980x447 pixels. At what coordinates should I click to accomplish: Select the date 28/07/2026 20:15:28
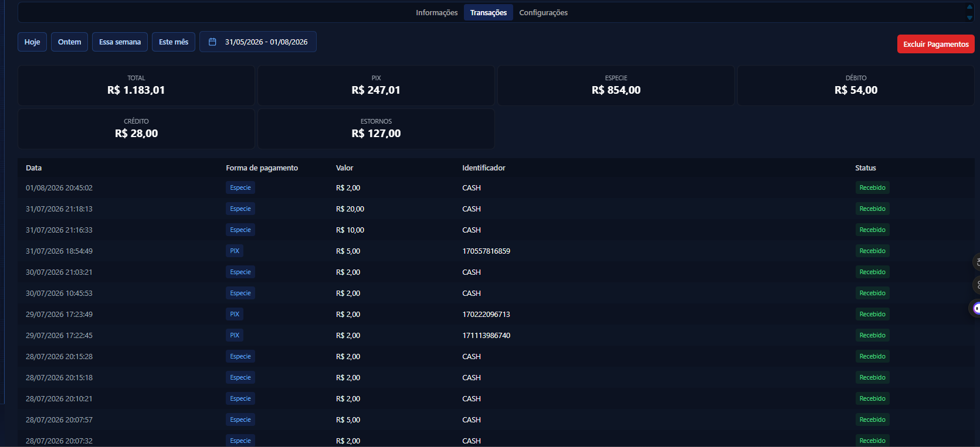click(59, 356)
